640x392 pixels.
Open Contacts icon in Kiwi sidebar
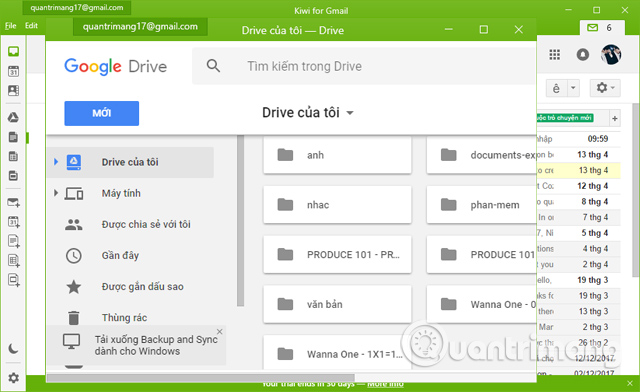coord(13,90)
